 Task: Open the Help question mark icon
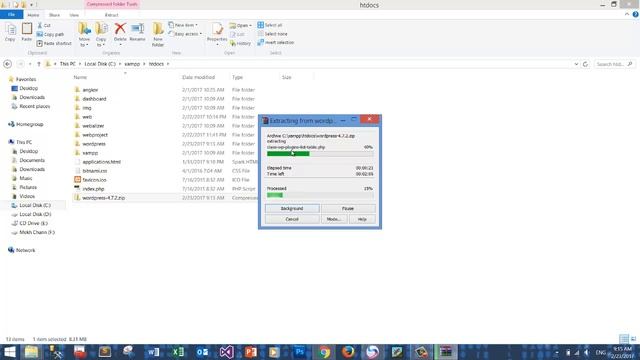click(x=635, y=14)
